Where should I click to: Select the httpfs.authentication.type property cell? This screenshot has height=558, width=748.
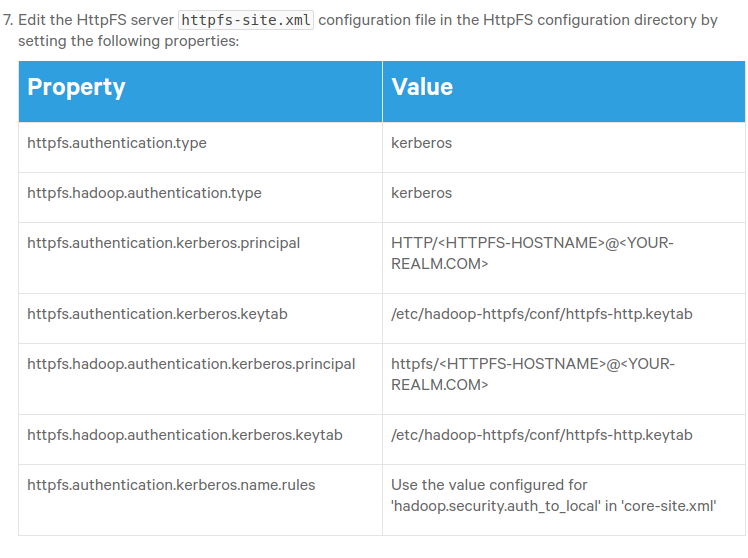pos(117,143)
